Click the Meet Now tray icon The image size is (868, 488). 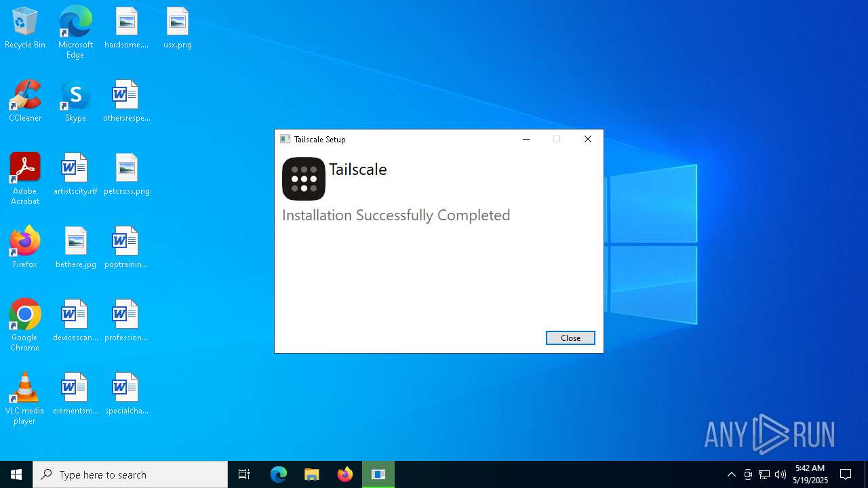[x=748, y=474]
